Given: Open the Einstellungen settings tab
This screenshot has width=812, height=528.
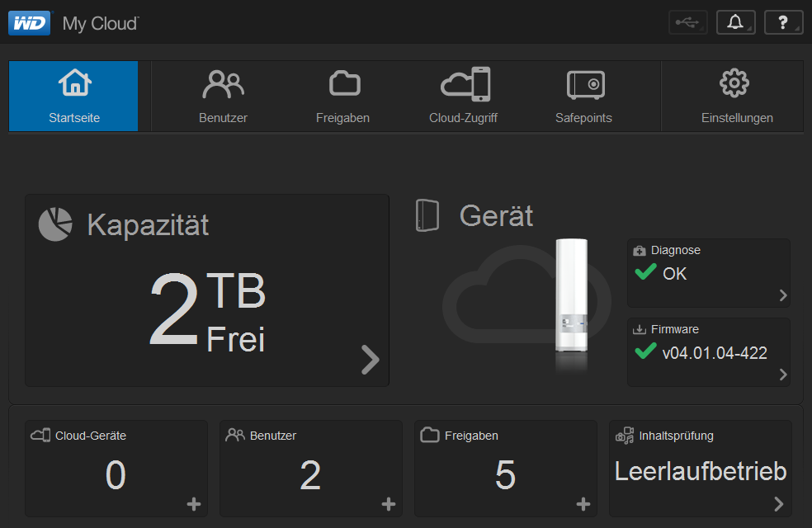Looking at the screenshot, I should pyautogui.click(x=736, y=96).
